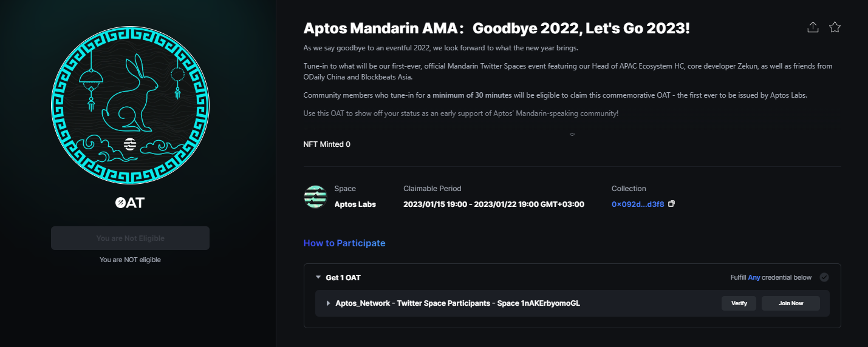
Task: Click the Join Now button
Action: click(790, 303)
